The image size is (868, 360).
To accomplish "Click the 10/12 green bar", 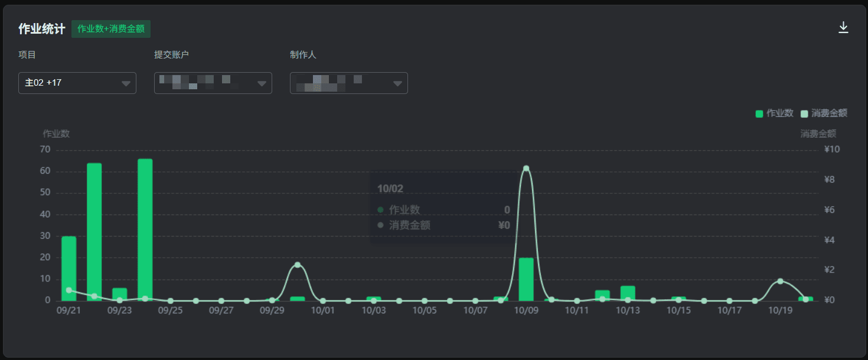I will click(602, 296).
